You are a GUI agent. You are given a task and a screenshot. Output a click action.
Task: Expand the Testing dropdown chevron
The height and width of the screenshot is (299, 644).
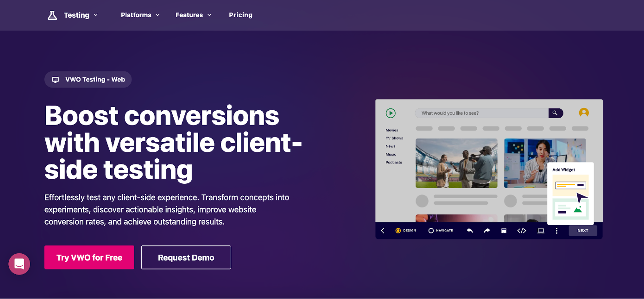point(96,15)
